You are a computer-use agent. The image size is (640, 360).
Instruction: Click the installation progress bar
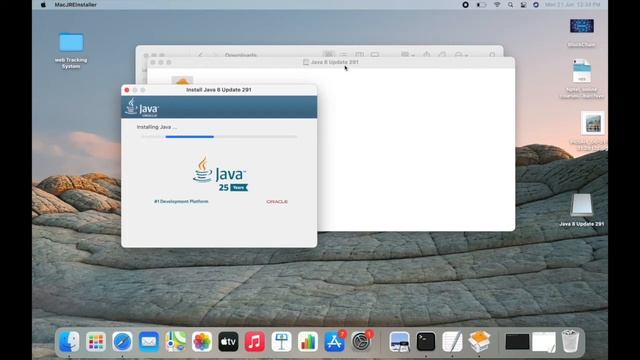pos(219,137)
